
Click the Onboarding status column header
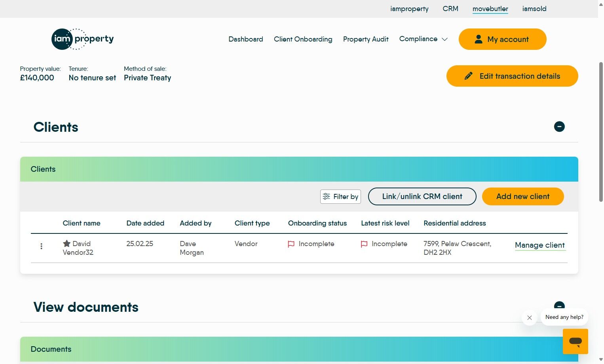[x=317, y=223]
